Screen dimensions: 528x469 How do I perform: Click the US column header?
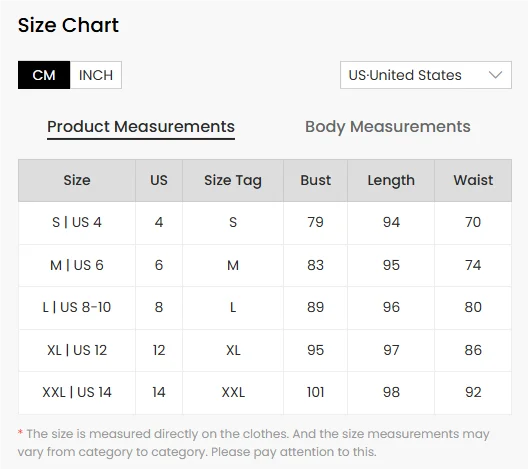coord(159,180)
